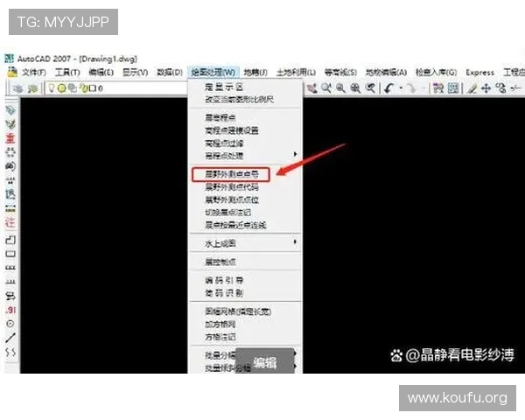Open the layer dropdown showing layer 0
This screenshot has height=420, width=525.
point(117,88)
